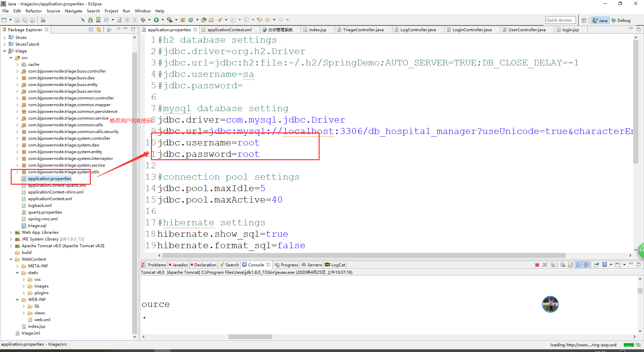
Task: Click the Search flashlight icon
Action: click(220, 20)
